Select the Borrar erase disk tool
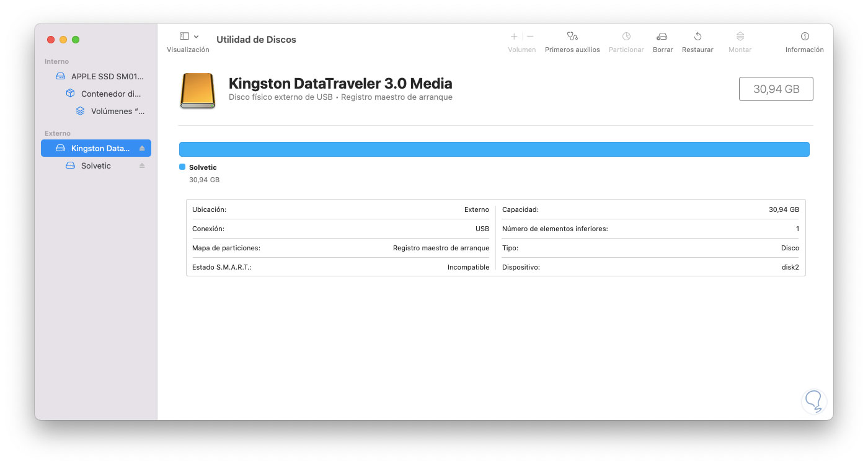The height and width of the screenshot is (466, 868). (x=662, y=37)
